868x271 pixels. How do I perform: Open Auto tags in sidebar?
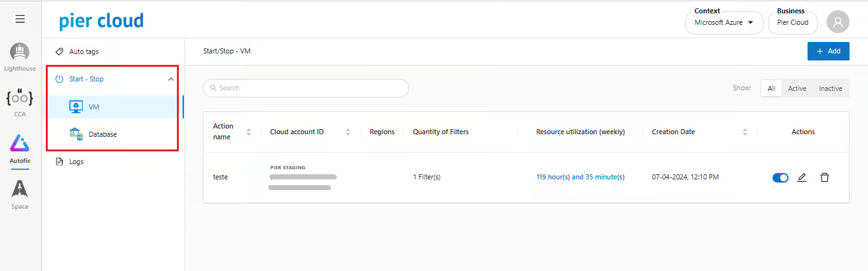(84, 52)
